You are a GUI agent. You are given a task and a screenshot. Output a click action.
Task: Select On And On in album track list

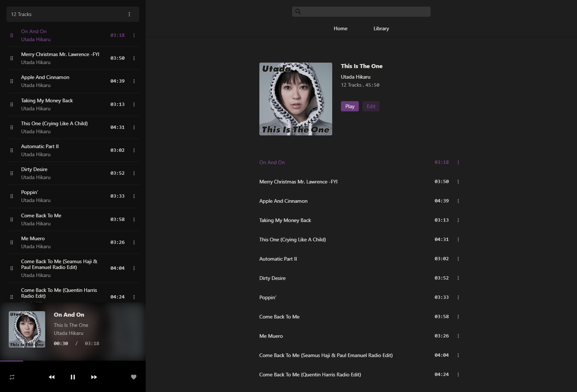point(272,162)
